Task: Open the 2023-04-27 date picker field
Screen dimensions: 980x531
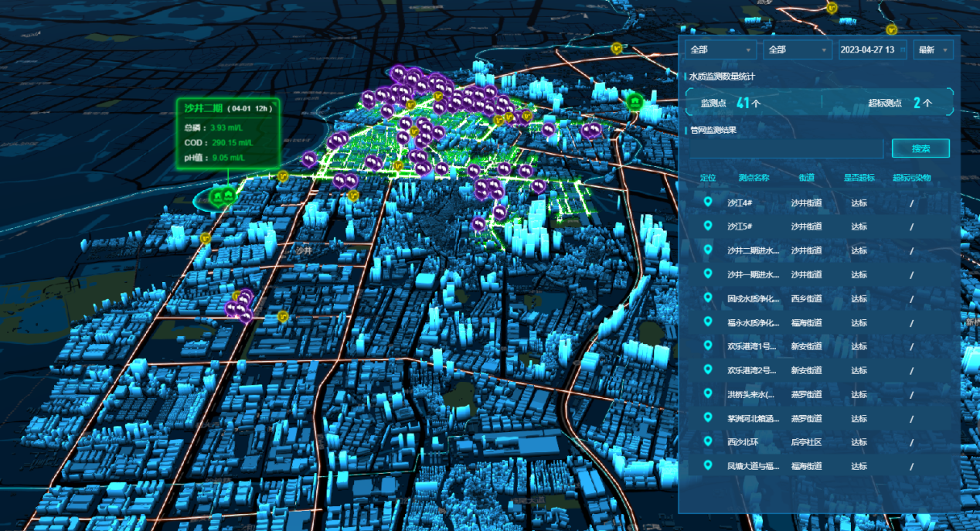Action: coord(872,49)
